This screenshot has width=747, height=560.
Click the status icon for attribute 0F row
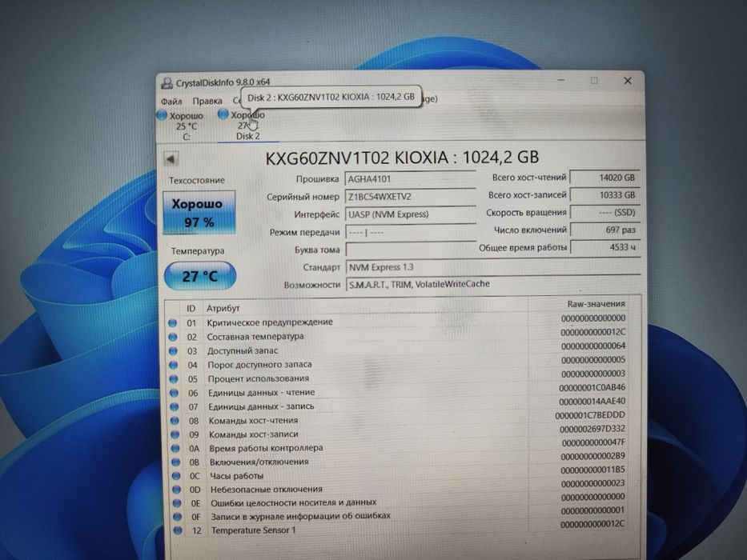(x=178, y=517)
